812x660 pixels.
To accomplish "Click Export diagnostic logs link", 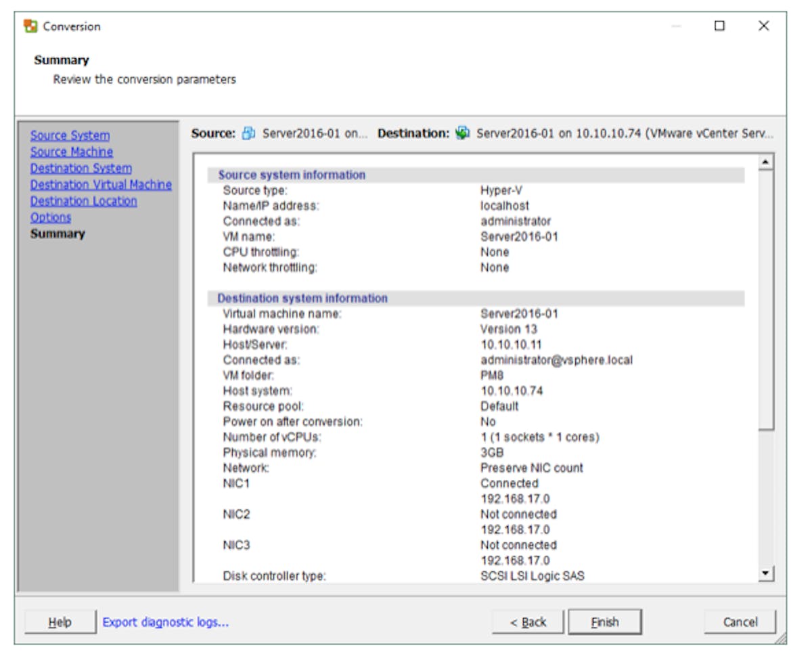I will pyautogui.click(x=165, y=622).
